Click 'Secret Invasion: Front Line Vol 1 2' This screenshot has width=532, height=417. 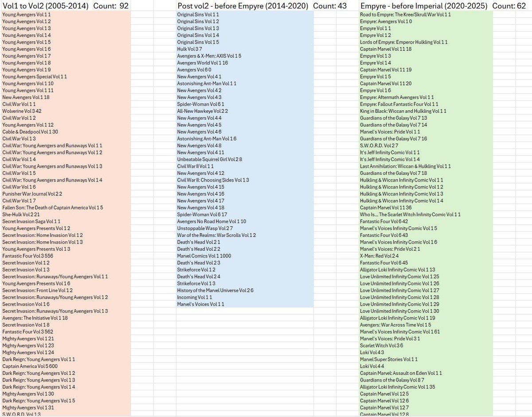38,290
